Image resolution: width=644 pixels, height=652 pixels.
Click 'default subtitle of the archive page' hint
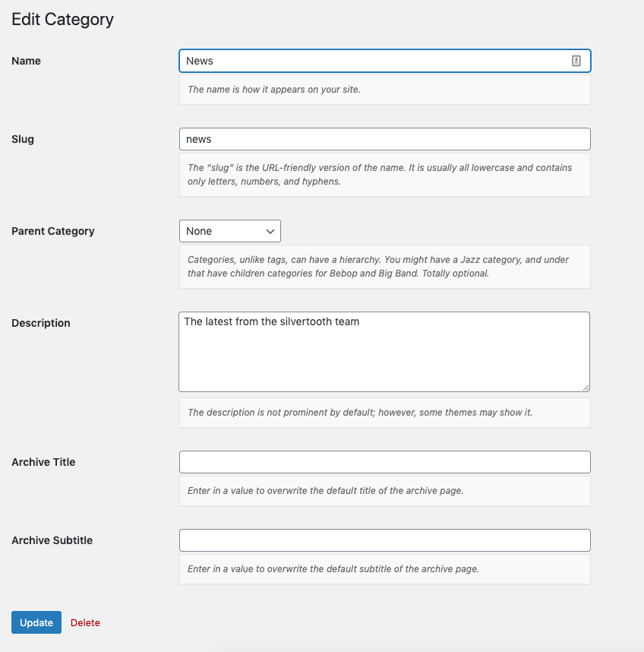[333, 569]
